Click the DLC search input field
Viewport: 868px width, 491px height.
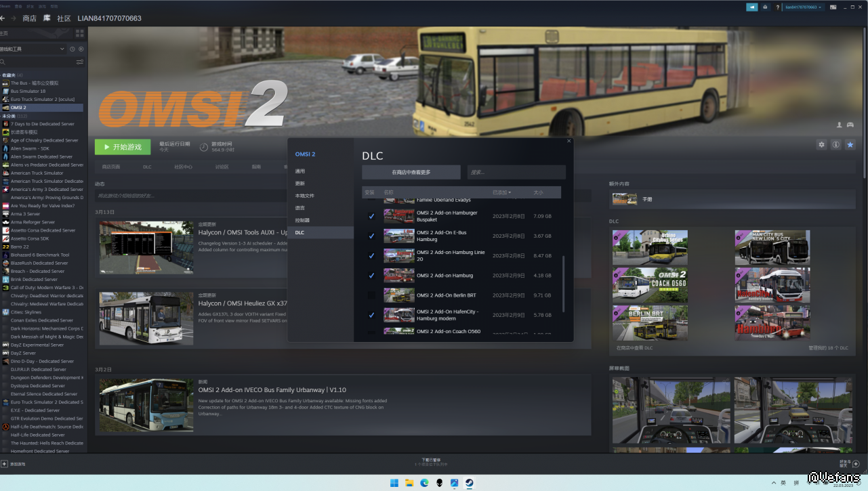(x=516, y=172)
